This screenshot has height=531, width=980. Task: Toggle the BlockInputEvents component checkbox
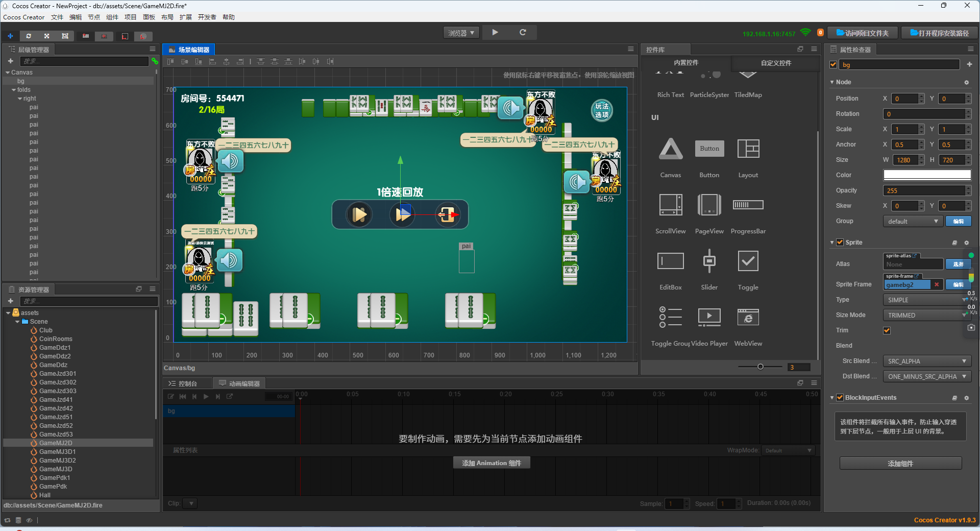(840, 398)
